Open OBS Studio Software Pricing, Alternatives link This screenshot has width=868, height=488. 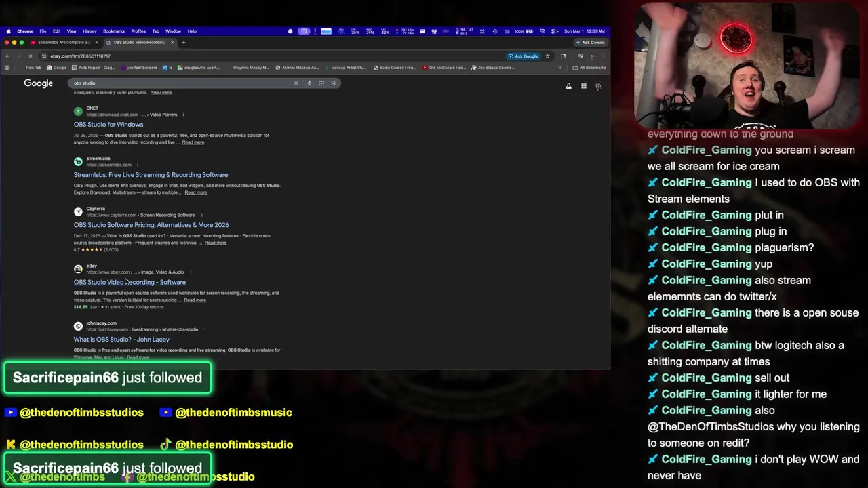(x=151, y=225)
